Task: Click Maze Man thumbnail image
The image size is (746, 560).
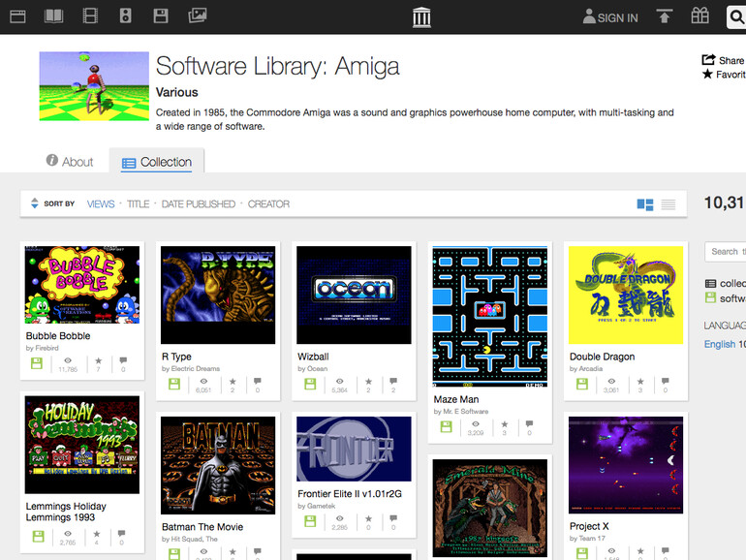Action: coord(490,317)
